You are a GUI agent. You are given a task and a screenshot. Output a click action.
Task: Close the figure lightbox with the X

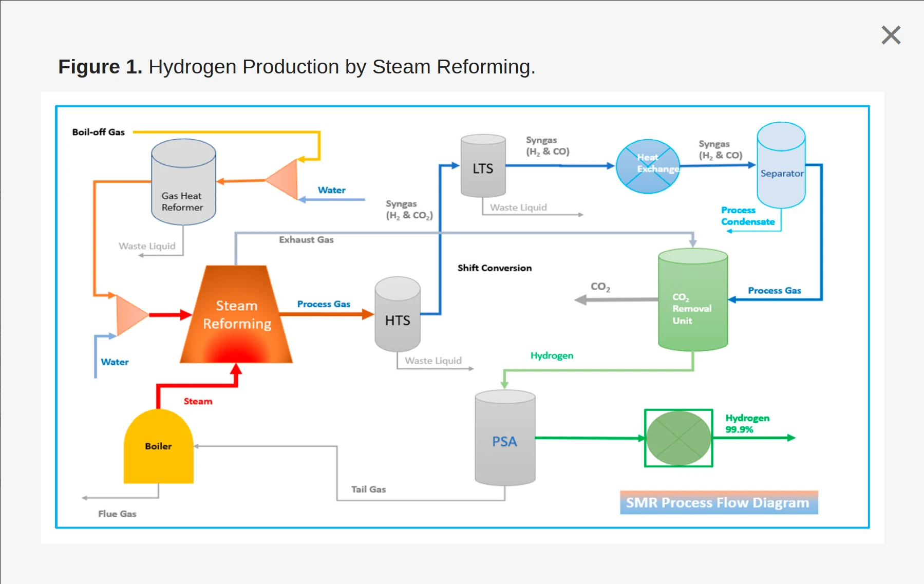(891, 35)
